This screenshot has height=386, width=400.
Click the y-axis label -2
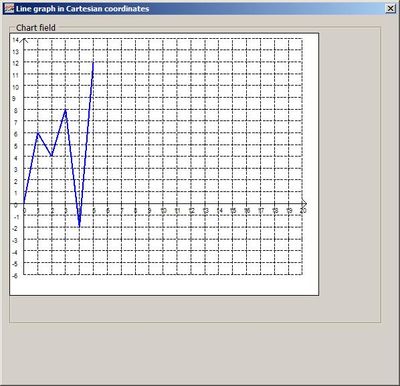(x=15, y=229)
